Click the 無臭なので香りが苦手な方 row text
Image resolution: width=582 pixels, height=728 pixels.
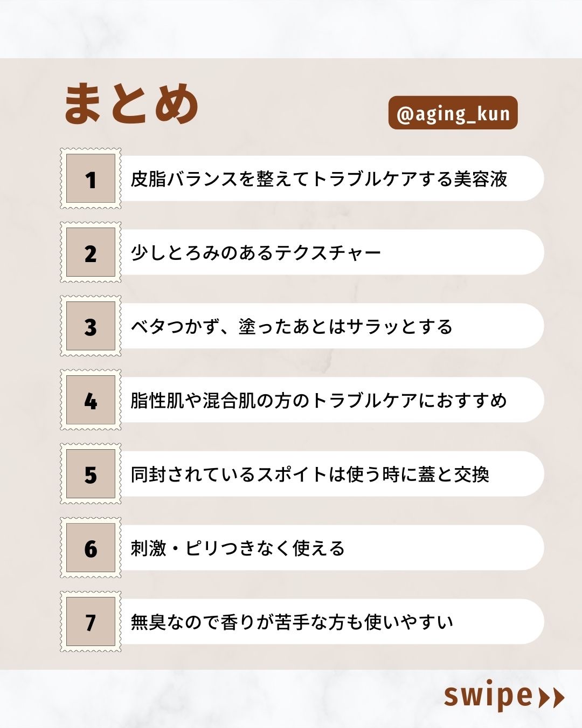tap(292, 622)
